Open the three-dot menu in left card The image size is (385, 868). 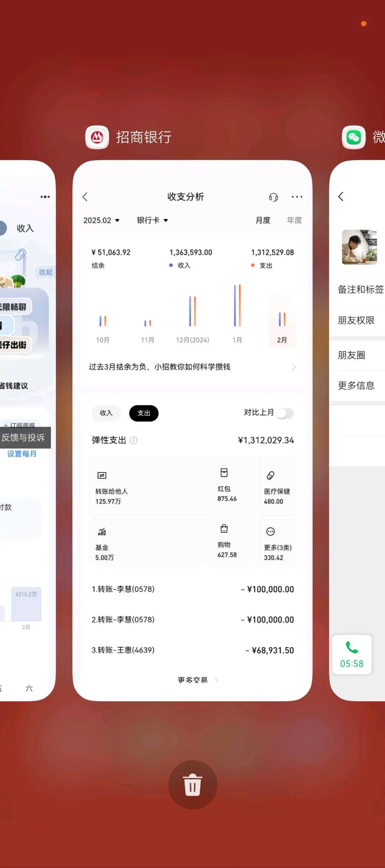(45, 197)
